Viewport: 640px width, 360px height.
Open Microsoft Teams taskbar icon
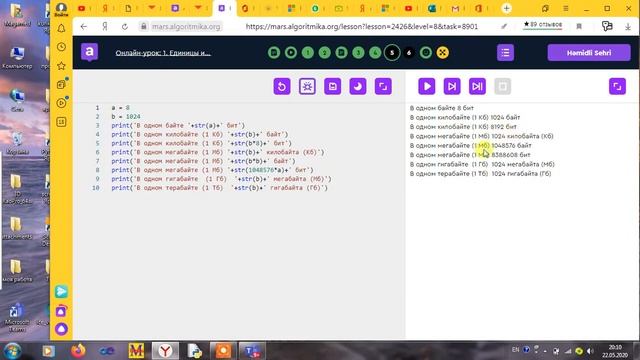click(252, 351)
